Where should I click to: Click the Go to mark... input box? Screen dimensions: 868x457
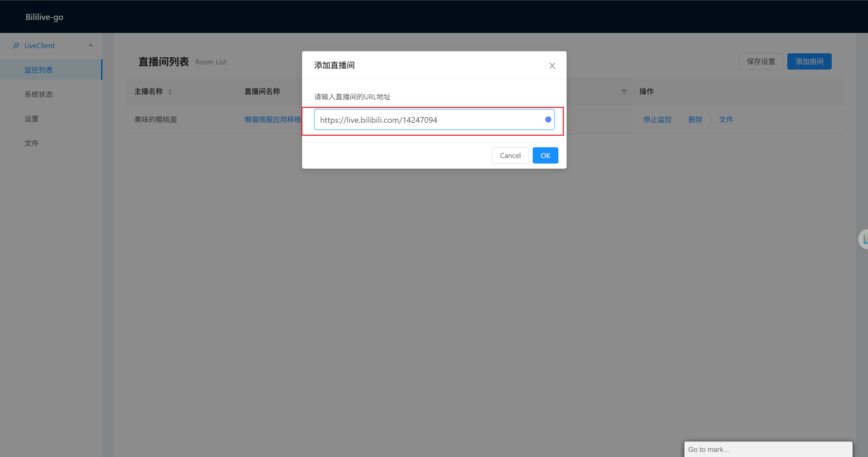pyautogui.click(x=768, y=449)
